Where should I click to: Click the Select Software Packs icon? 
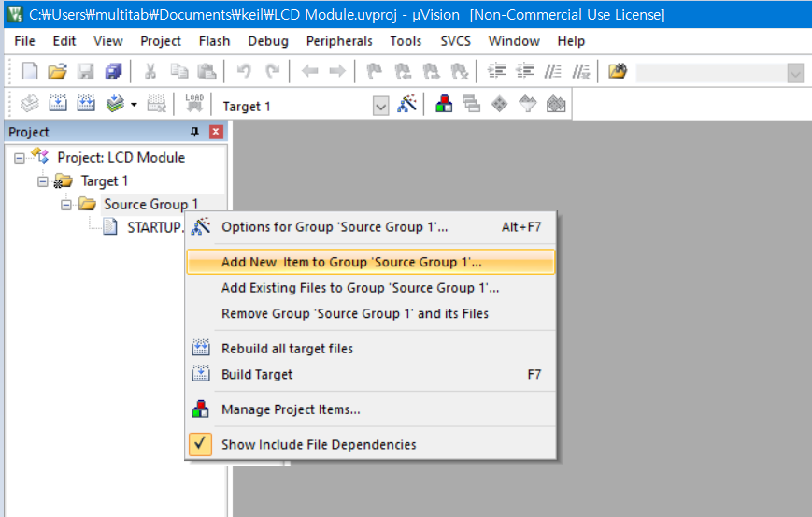tap(527, 104)
